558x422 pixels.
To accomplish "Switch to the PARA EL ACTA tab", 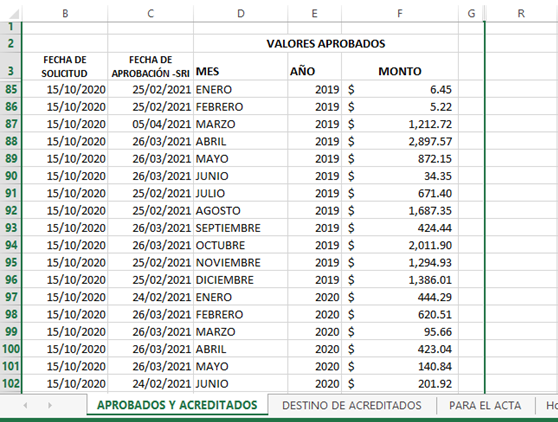I will coord(485,405).
